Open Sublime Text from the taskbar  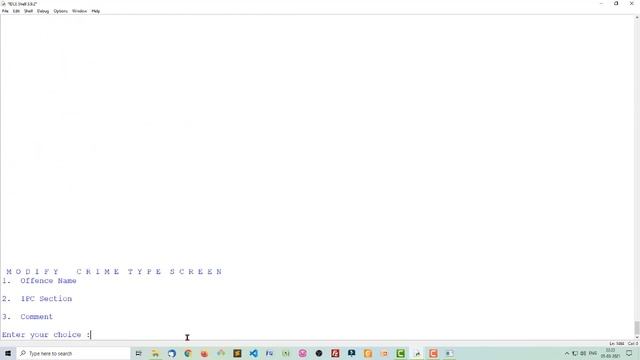[237, 353]
